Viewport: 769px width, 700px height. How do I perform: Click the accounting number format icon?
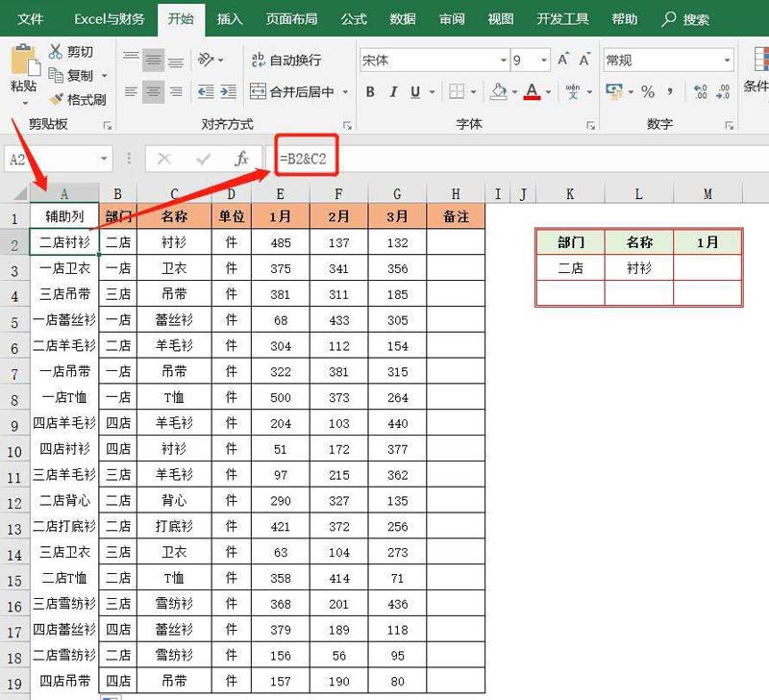(x=614, y=91)
